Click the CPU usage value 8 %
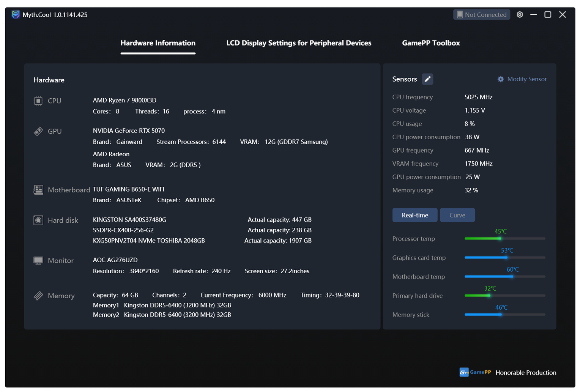The width and height of the screenshot is (583, 392). [470, 124]
